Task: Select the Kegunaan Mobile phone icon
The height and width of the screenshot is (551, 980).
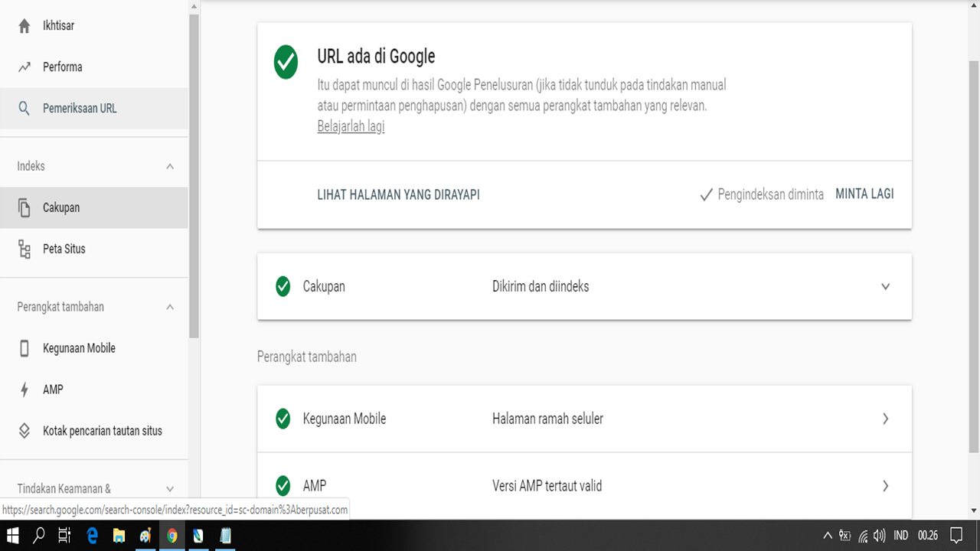Action: [24, 347]
